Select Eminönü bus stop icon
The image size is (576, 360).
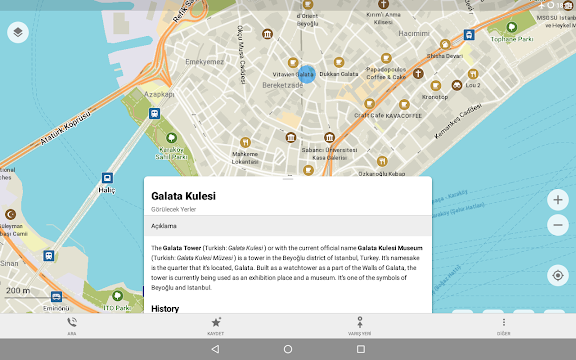[x=56, y=296]
